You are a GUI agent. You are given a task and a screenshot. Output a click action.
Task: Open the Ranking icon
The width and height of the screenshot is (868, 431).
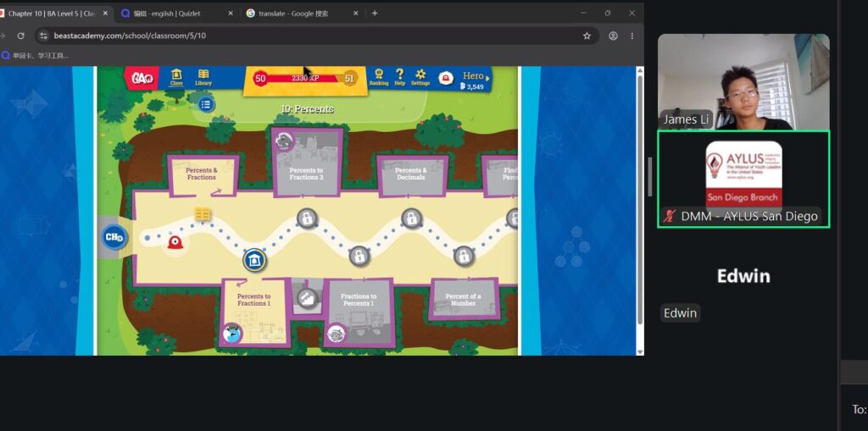click(379, 77)
